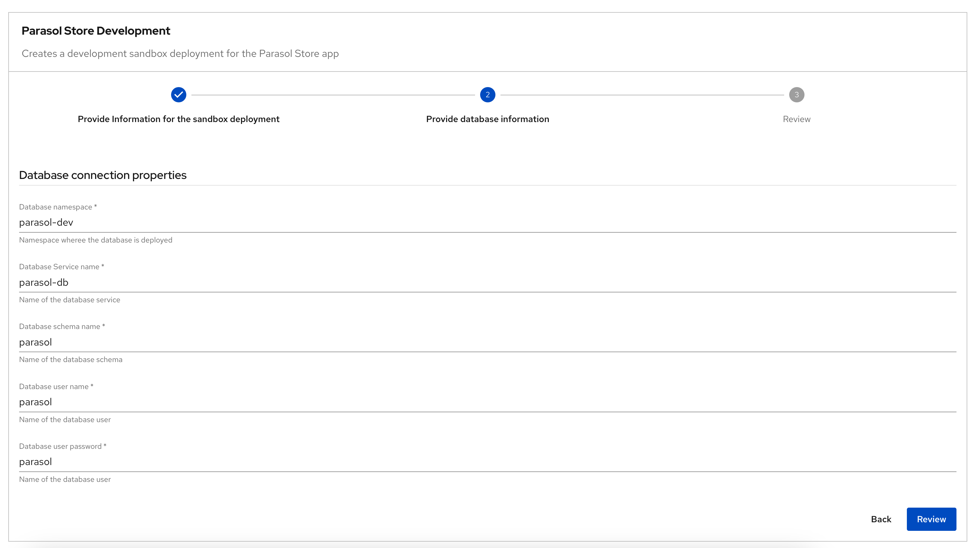The width and height of the screenshot is (980, 548).
Task: Select the Database user password field
Action: coord(487,462)
